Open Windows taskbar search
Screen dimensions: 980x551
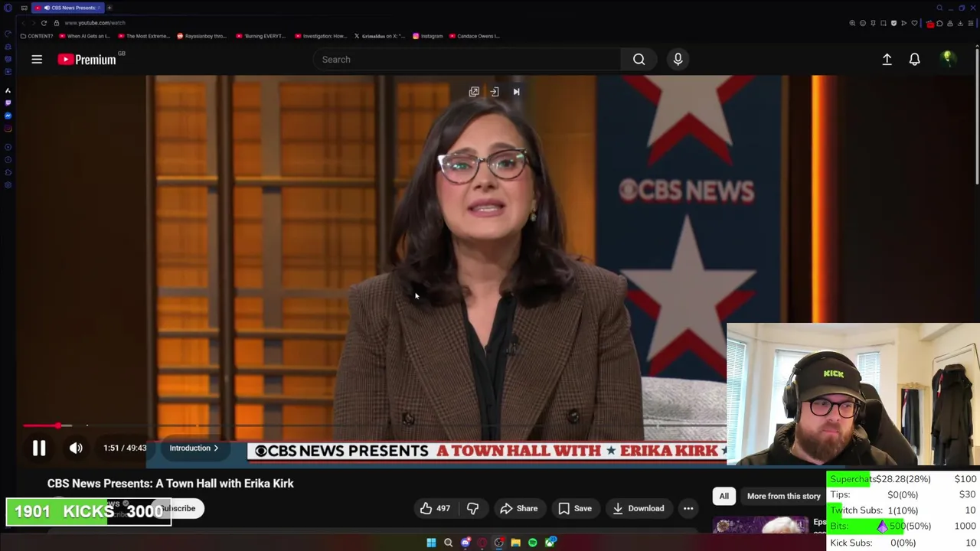[x=448, y=543]
